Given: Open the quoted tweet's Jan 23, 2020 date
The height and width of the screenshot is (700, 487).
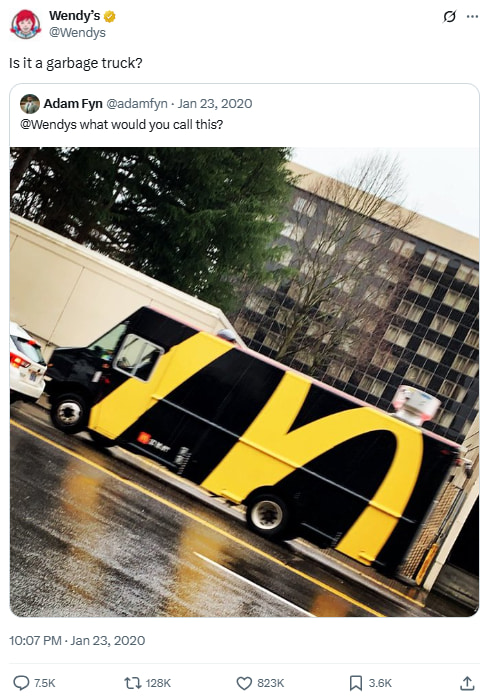Looking at the screenshot, I should click(x=215, y=104).
